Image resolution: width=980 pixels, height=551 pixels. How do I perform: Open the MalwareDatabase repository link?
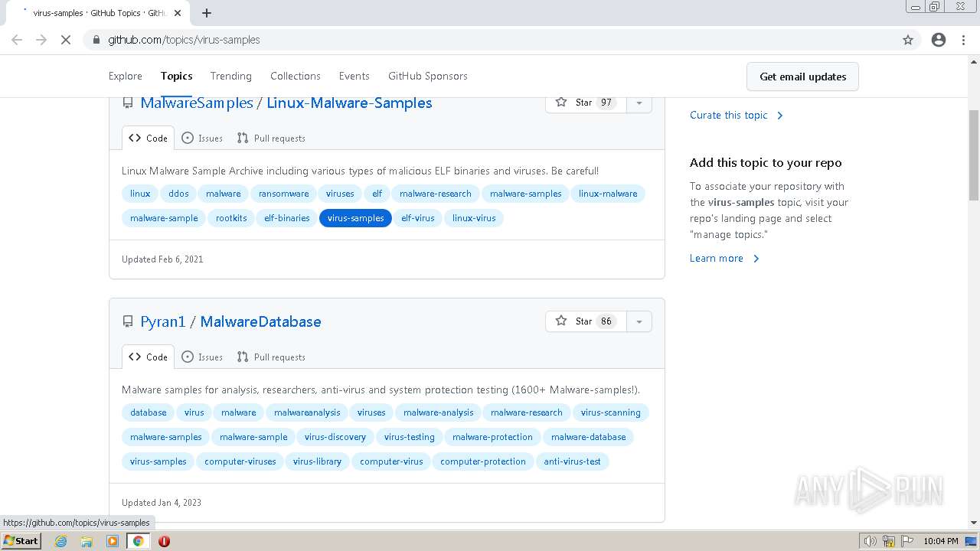click(x=260, y=321)
